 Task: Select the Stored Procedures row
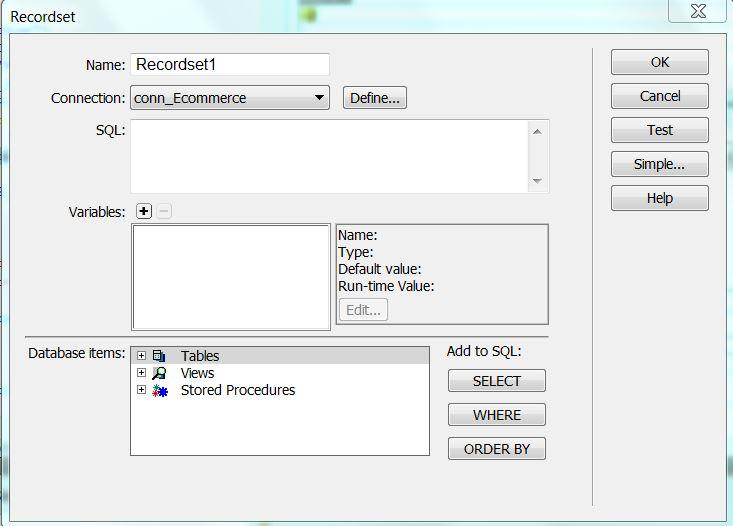pos(280,390)
